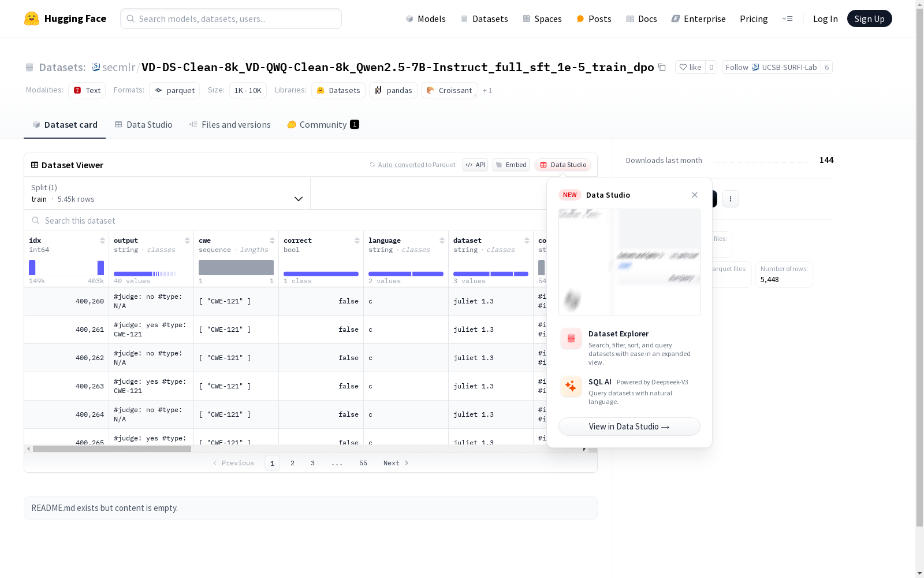Viewport: 924px width, 578px height.
Task: Click the Croissant library tag
Action: 449,90
